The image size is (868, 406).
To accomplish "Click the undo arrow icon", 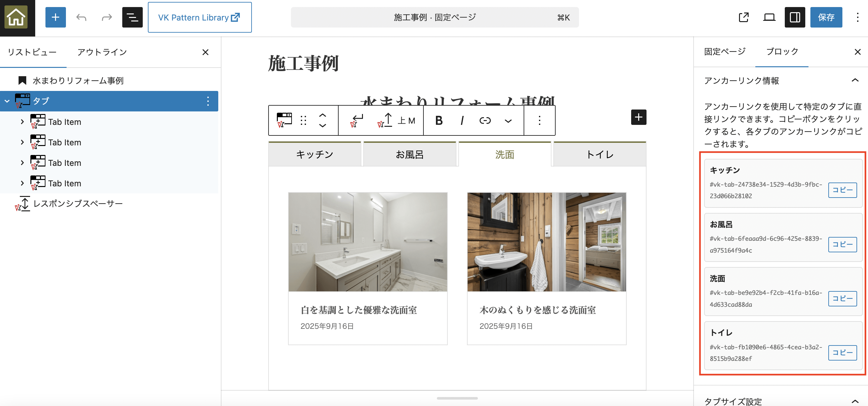I will (x=81, y=17).
